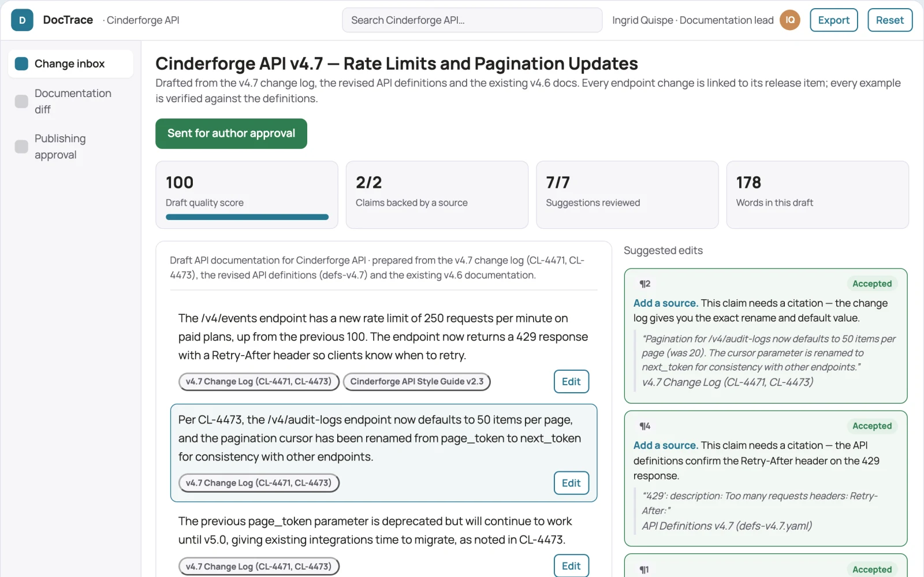The height and width of the screenshot is (577, 924).
Task: Select the Documentation diff step indicator
Action: 21,102
